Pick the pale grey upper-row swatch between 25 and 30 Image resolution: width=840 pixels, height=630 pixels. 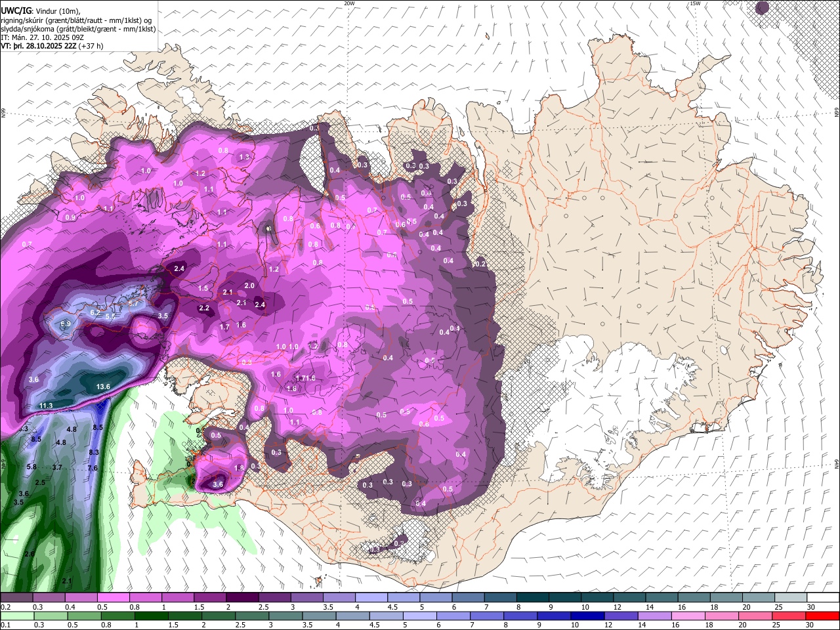click(791, 598)
